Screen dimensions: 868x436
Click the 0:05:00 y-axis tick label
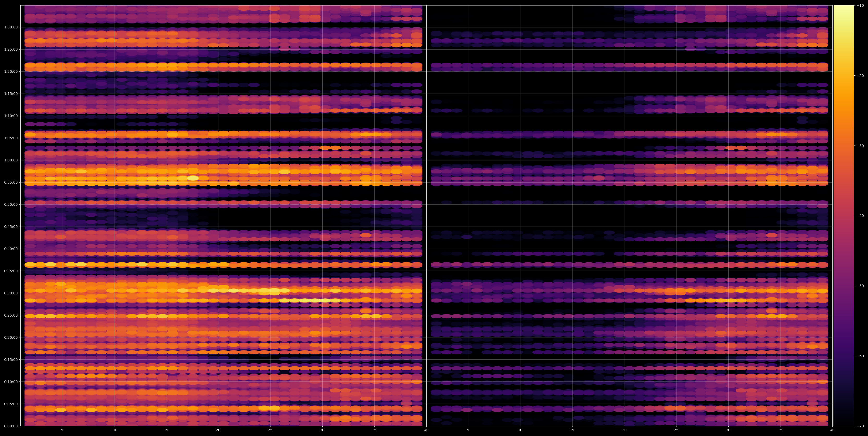coord(11,404)
